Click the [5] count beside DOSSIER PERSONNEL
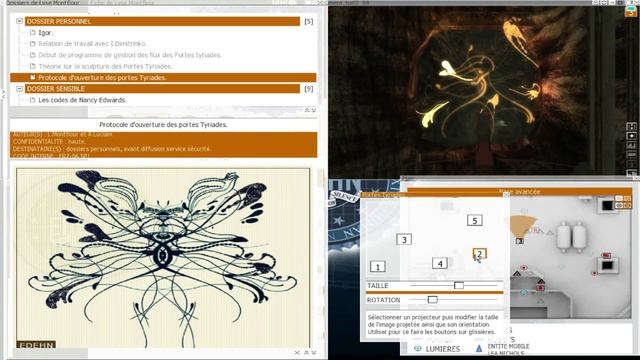 point(309,21)
